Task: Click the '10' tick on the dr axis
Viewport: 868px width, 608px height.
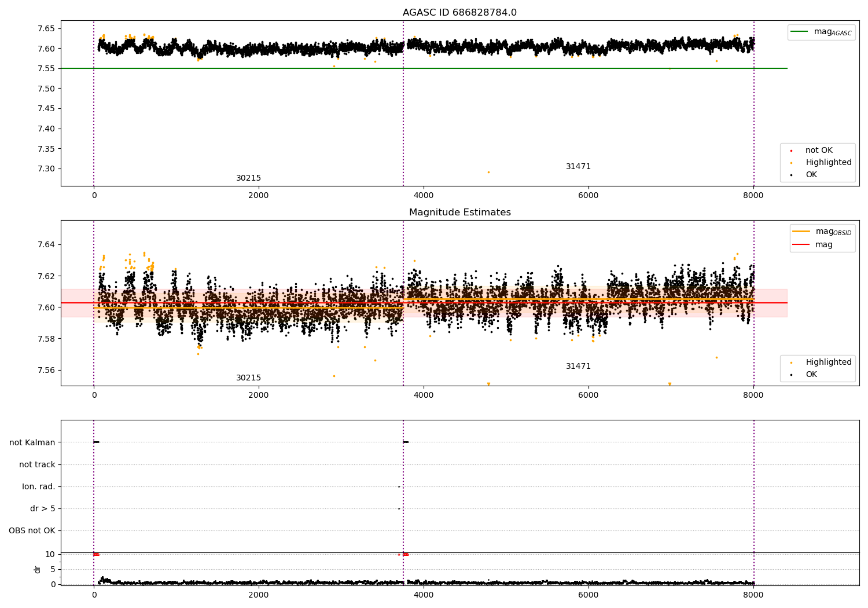Action: click(50, 554)
